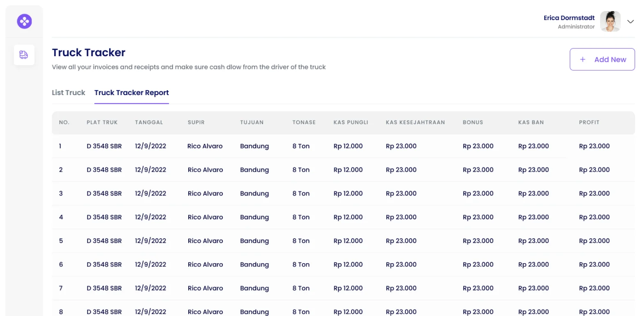
Task: Sort by the PROFIT column header
Action: [x=589, y=123]
